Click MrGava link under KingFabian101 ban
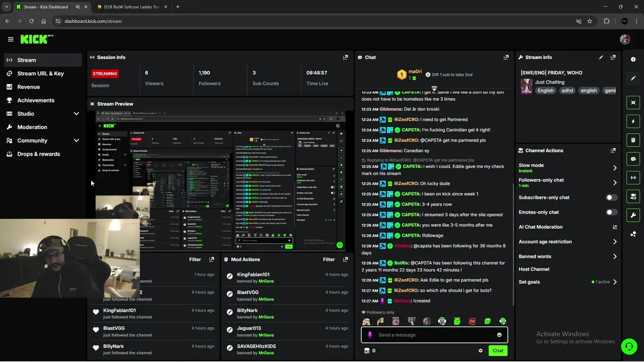644x362 pixels. [266, 281]
